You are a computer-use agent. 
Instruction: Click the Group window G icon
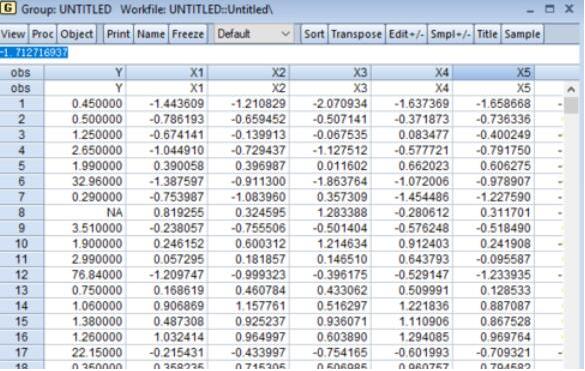tap(8, 8)
